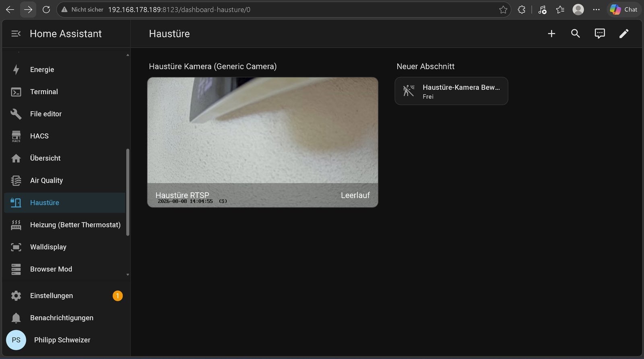644x359 pixels.
Task: Click the Energie lightning bolt icon
Action: pos(16,70)
